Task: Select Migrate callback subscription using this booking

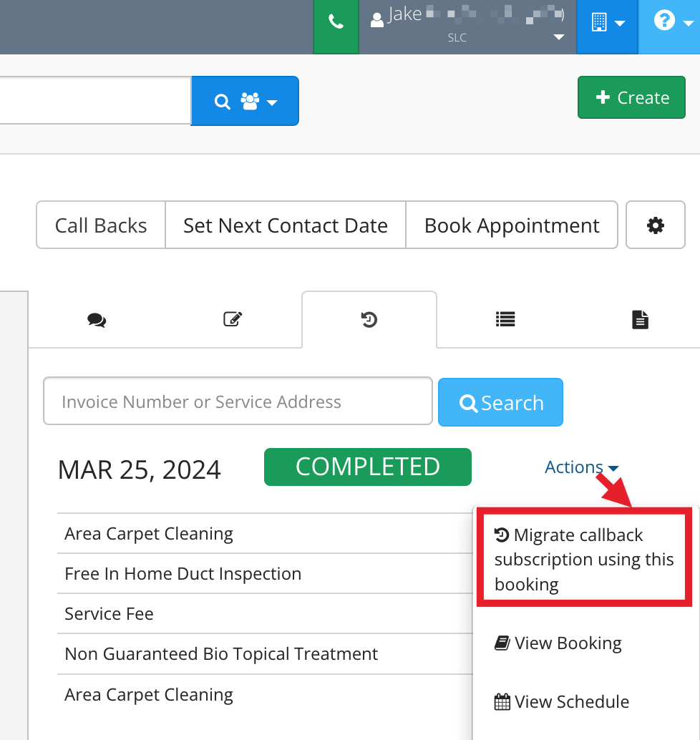Action: 584,559
